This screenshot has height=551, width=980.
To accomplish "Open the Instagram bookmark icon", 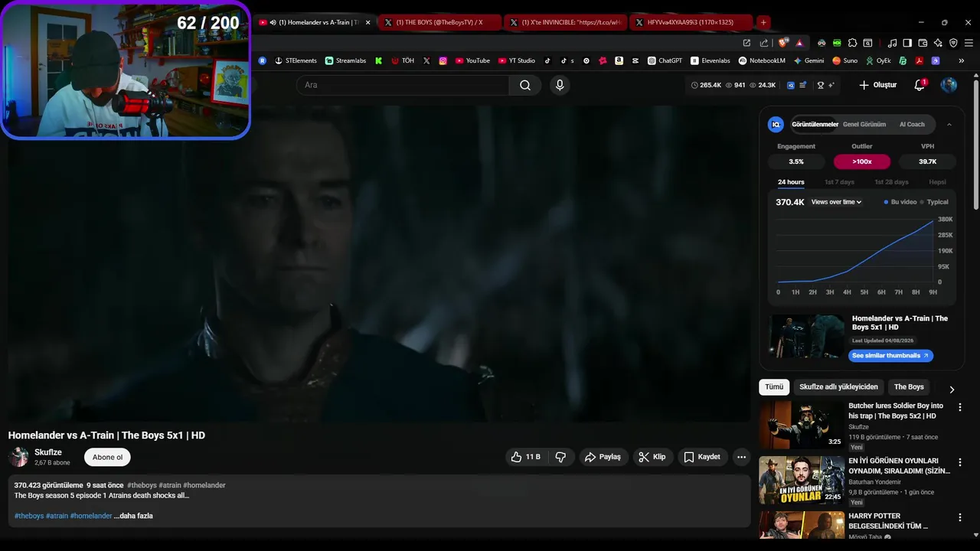I will click(443, 60).
